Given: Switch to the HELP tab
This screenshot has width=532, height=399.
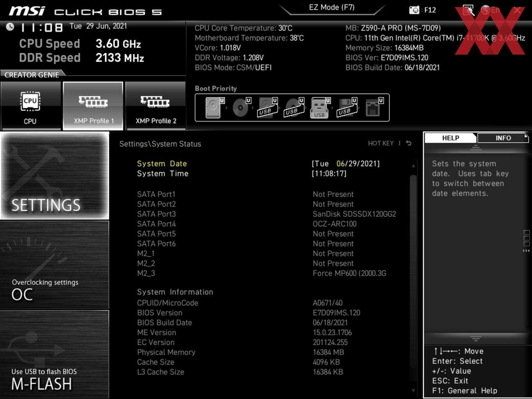Looking at the screenshot, I should 451,138.
